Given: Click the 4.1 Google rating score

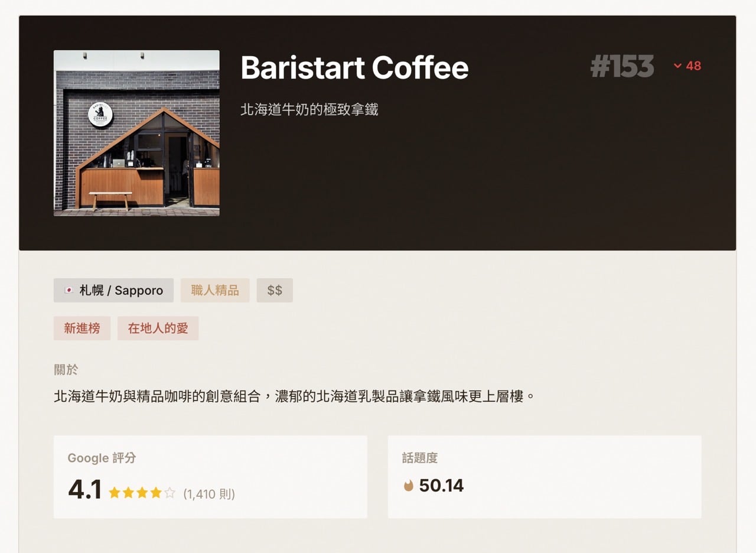Looking at the screenshot, I should 85,490.
